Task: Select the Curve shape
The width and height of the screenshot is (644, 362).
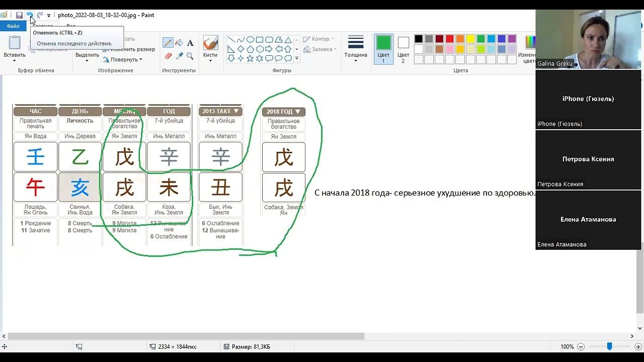Action: point(240,40)
